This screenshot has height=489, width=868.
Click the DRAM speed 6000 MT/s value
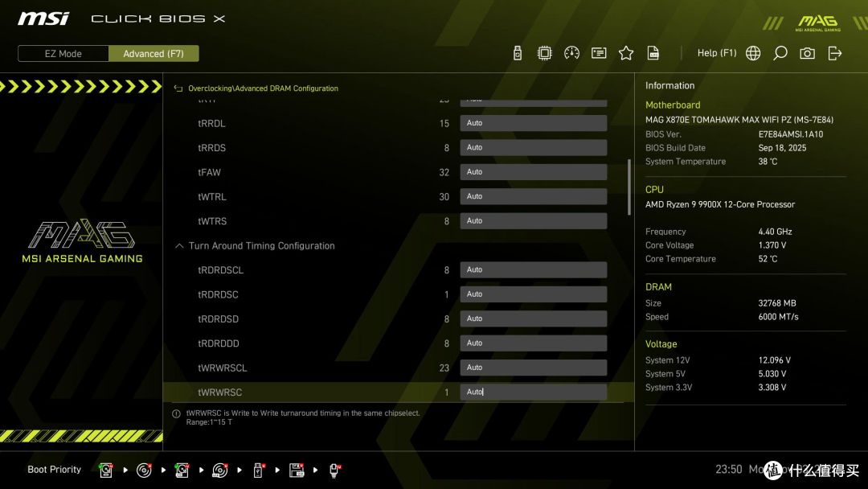(778, 317)
